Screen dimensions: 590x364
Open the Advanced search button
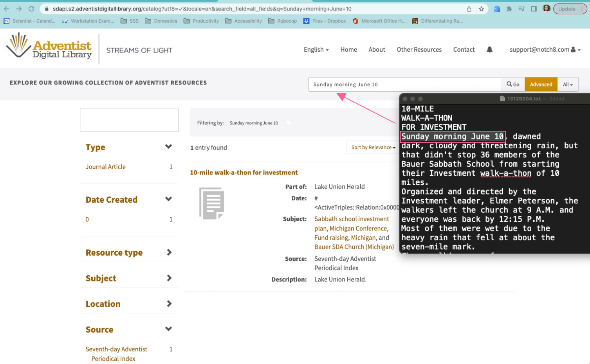pyautogui.click(x=541, y=84)
